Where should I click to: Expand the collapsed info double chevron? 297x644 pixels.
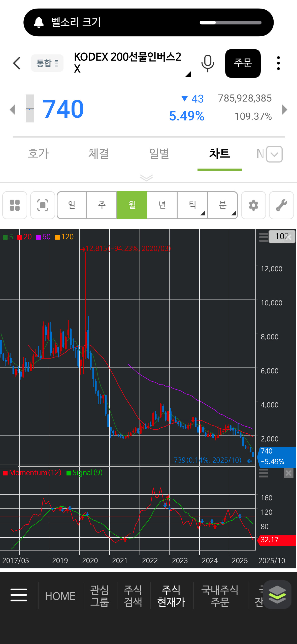pyautogui.click(x=146, y=178)
